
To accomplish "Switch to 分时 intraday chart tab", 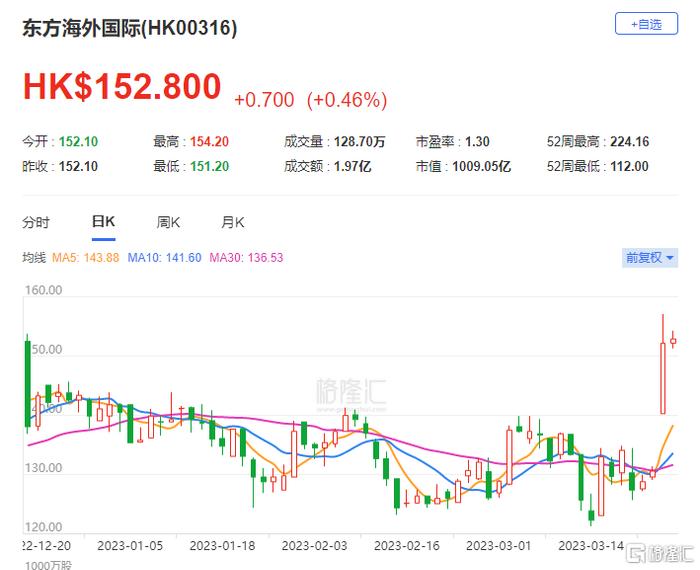I will coord(36,222).
